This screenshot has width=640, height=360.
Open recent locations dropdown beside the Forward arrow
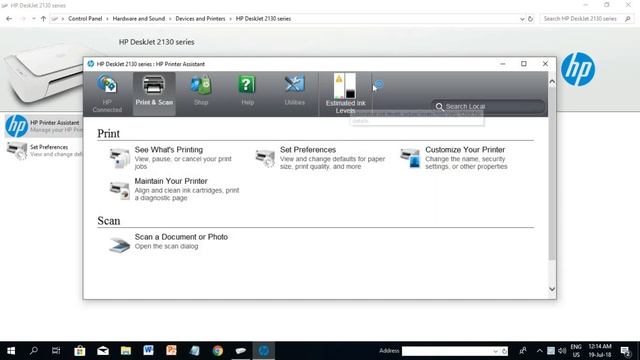[33, 19]
